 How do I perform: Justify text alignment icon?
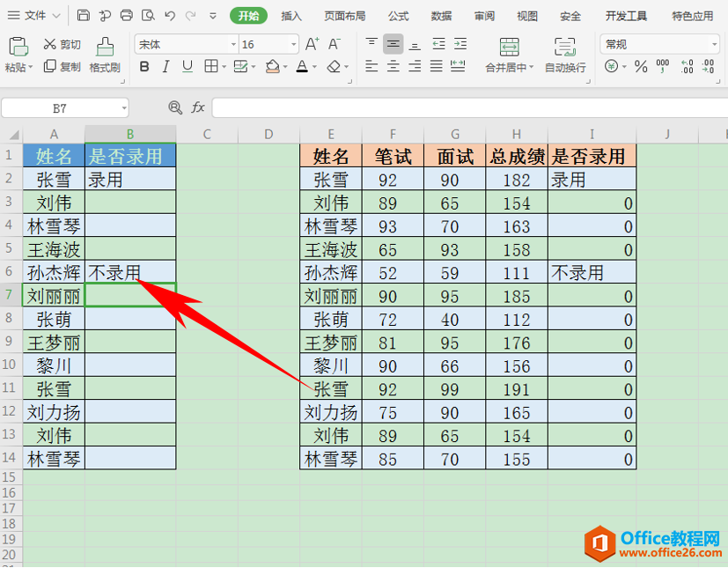(x=436, y=66)
